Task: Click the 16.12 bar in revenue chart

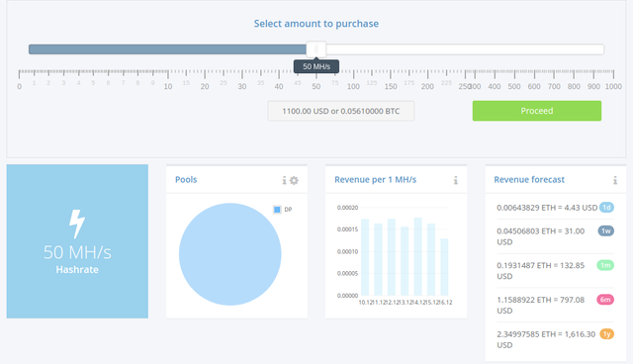Action: [x=444, y=267]
